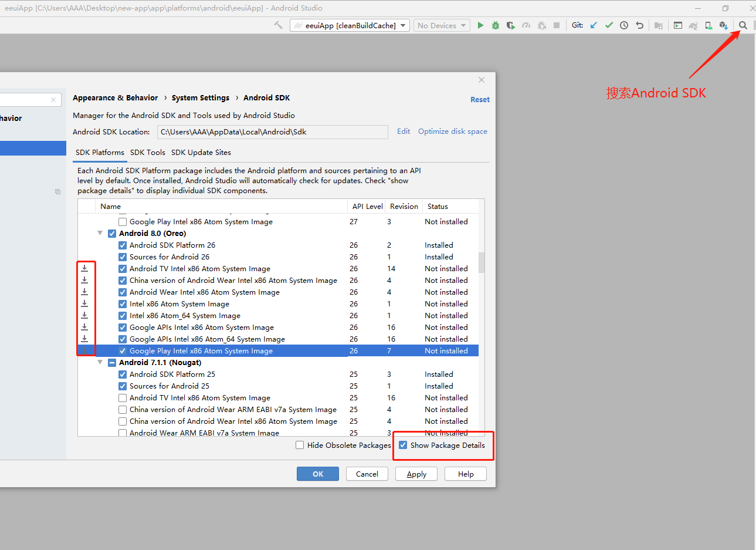The width and height of the screenshot is (756, 550).
Task: Toggle Android 7.1.1 (Nougat) group checkbox
Action: point(112,362)
